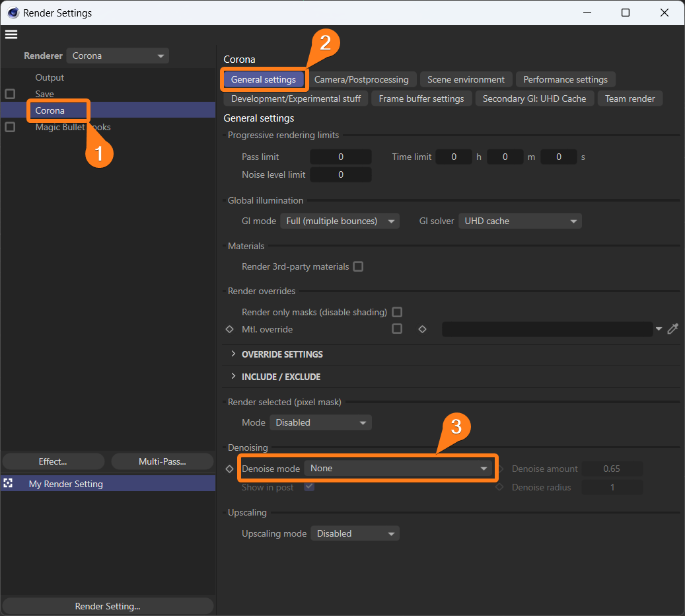
Task: Click the Effect... button
Action: [54, 462]
